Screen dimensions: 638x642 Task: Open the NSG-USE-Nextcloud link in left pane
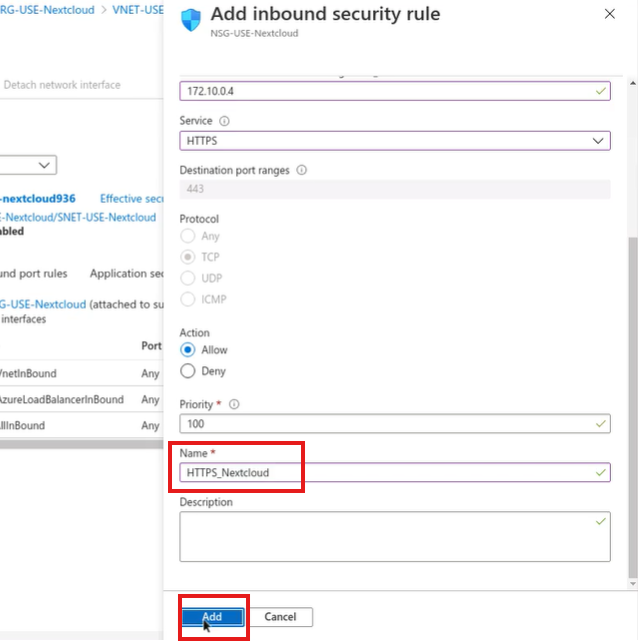point(43,305)
